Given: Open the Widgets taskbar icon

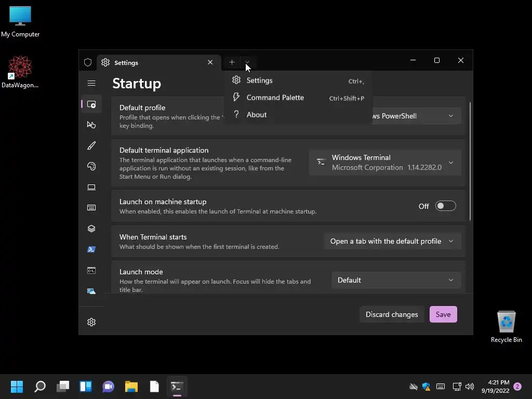Looking at the screenshot, I should [x=86, y=387].
